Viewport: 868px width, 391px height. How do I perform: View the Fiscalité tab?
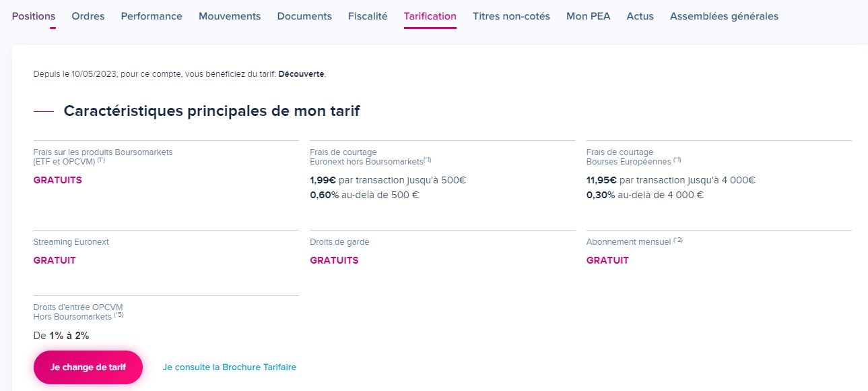point(368,16)
